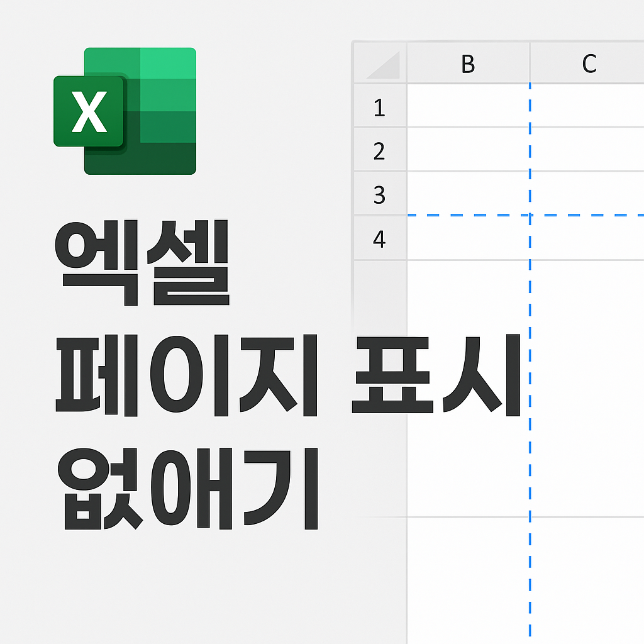
Task: Click cell C2
Action: 587,150
